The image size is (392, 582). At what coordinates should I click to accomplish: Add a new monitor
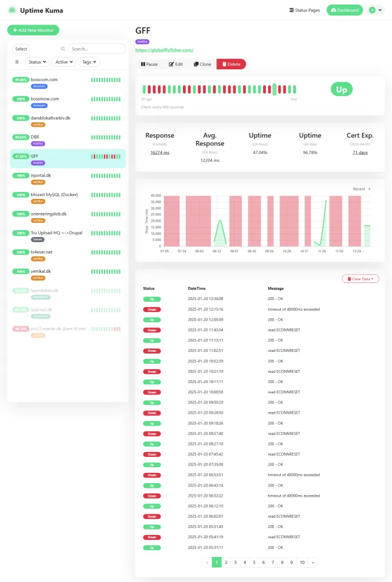pyautogui.click(x=33, y=30)
